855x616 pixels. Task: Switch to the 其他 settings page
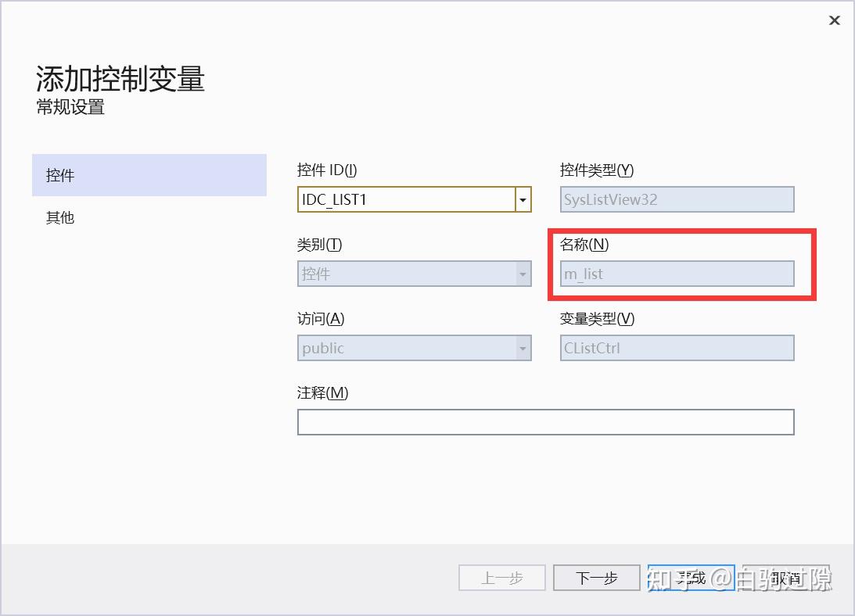click(60, 217)
